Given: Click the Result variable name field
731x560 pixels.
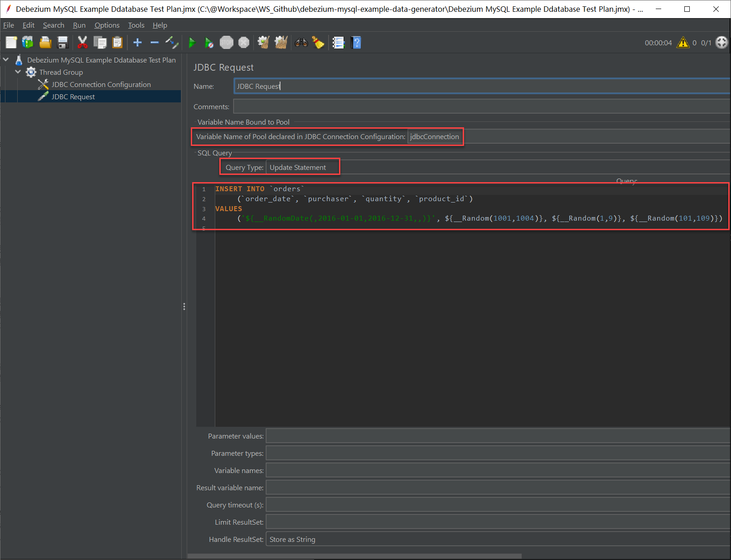Looking at the screenshot, I should coord(498,488).
